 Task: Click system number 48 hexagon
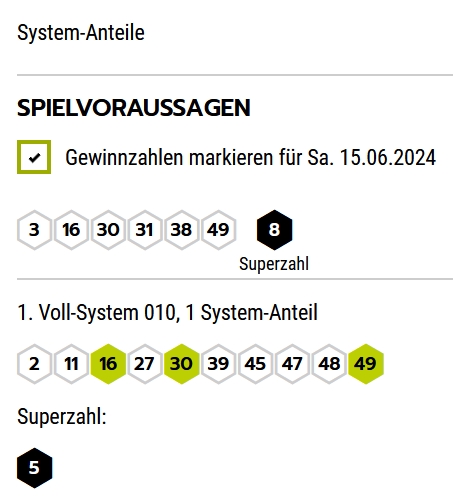coord(329,364)
